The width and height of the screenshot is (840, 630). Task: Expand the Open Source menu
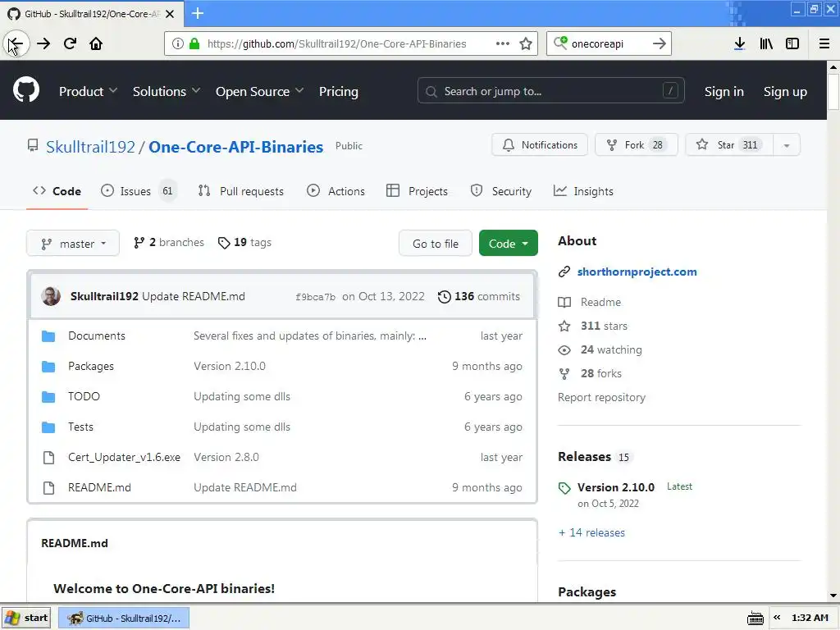coord(259,92)
